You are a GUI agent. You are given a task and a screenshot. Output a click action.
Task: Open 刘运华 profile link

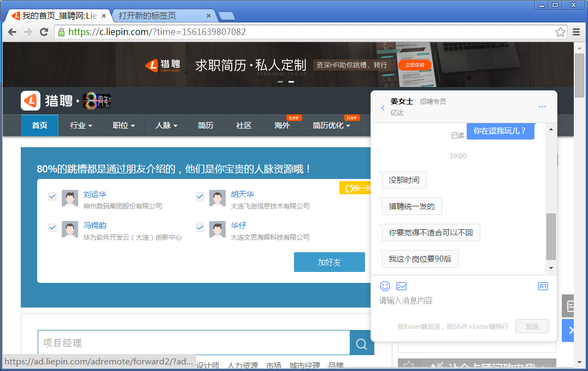[95, 194]
